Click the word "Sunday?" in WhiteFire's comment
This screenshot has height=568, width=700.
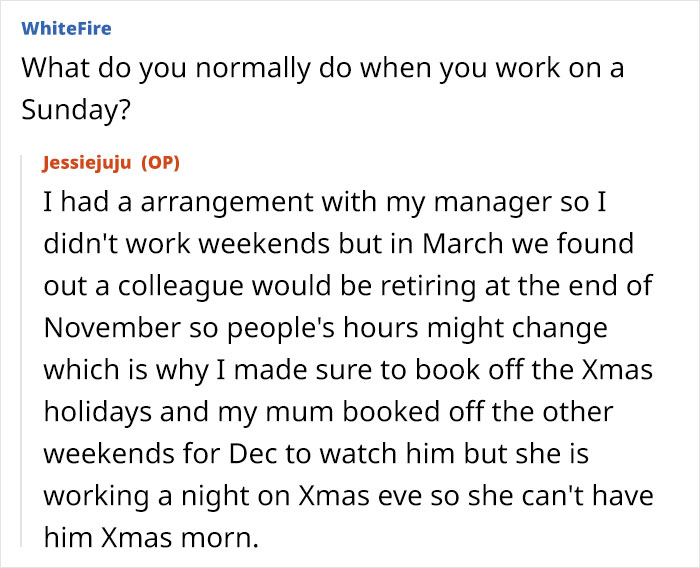[x=75, y=108]
